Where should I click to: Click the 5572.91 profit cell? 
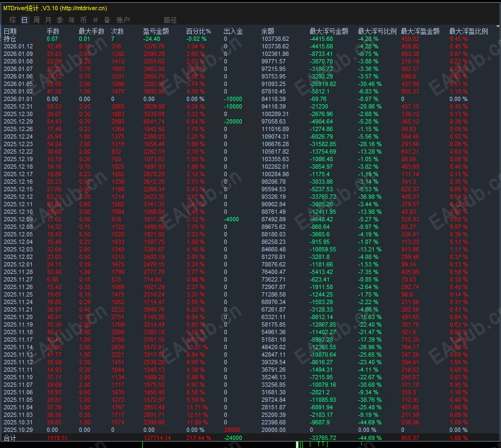tap(154, 347)
